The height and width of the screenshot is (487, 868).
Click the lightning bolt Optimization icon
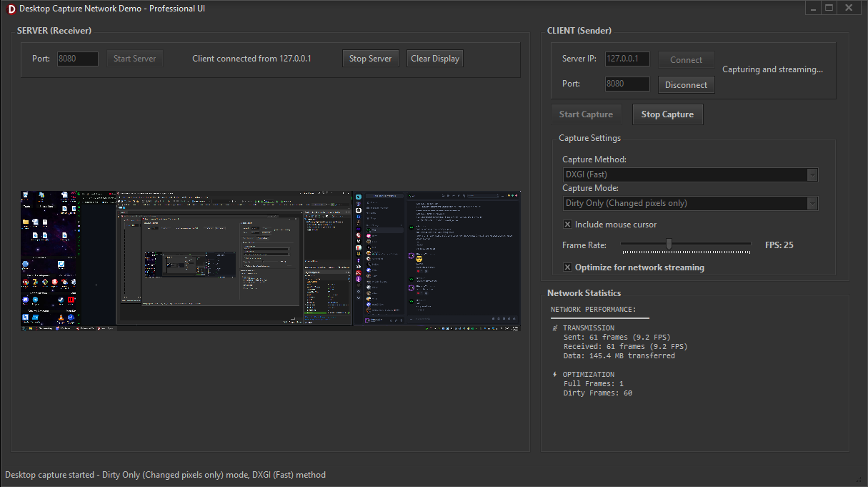pos(555,374)
